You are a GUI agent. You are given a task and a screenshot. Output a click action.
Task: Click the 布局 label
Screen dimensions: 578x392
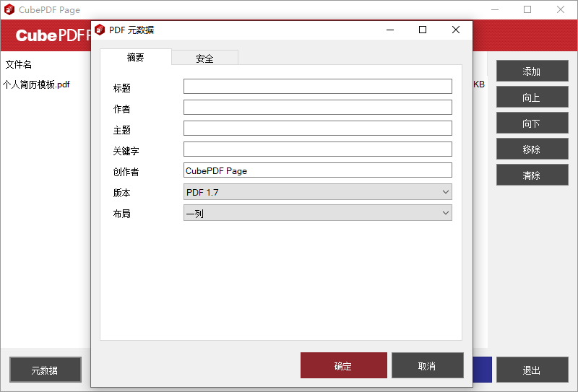tap(121, 214)
